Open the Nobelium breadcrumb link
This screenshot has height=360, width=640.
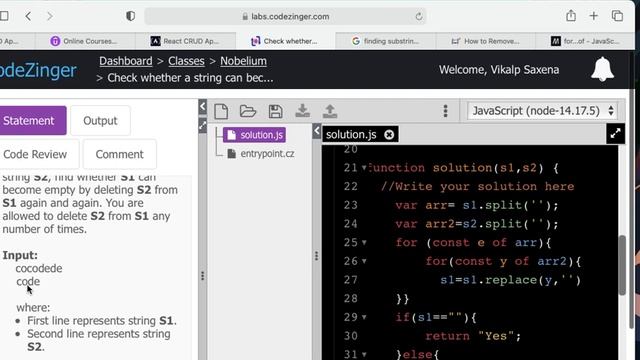pyautogui.click(x=243, y=61)
